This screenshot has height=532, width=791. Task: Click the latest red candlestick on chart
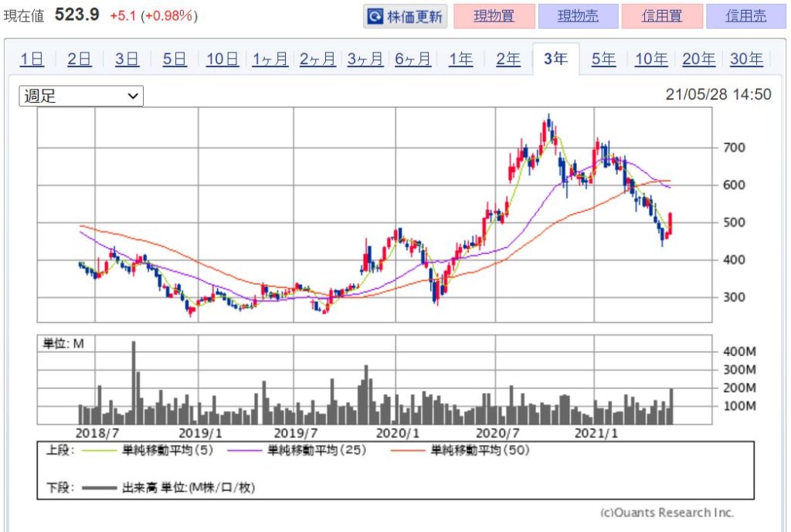coord(670,224)
